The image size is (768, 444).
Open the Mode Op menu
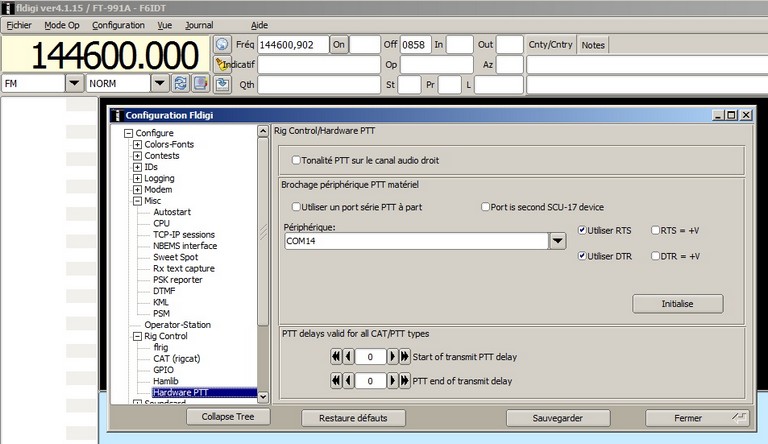[62, 25]
